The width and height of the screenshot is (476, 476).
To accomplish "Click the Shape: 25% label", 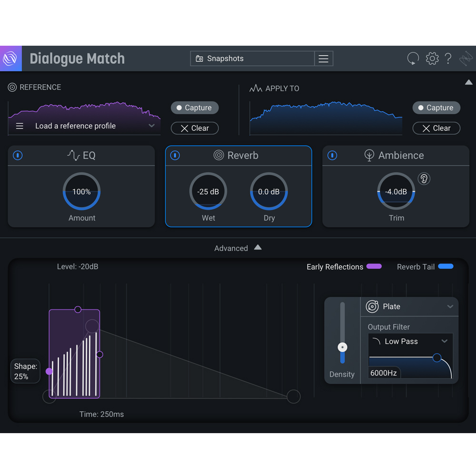I will click(x=26, y=371).
